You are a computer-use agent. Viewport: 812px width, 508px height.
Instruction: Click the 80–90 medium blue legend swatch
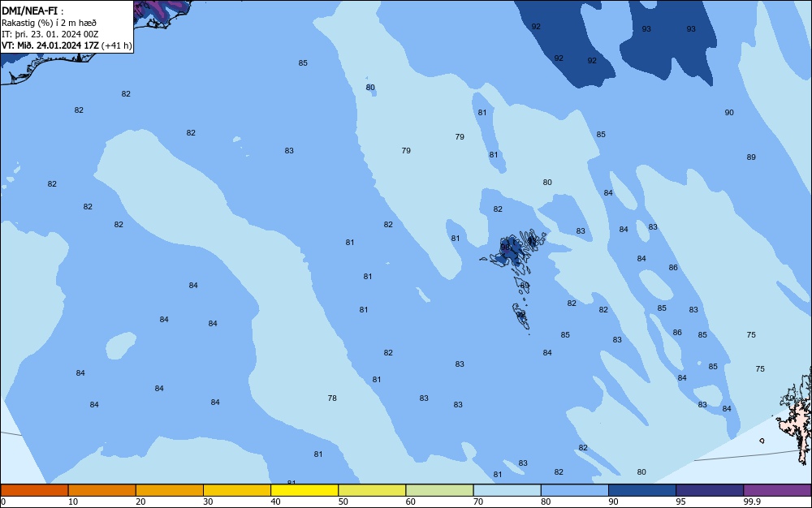tap(574, 490)
